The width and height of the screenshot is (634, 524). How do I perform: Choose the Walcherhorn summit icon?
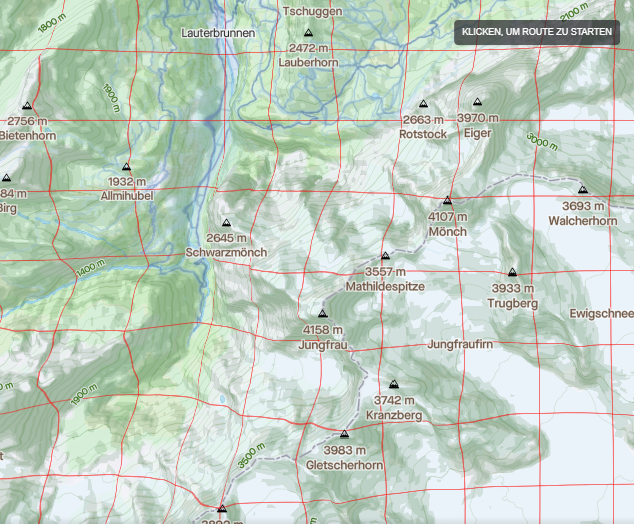point(582,190)
